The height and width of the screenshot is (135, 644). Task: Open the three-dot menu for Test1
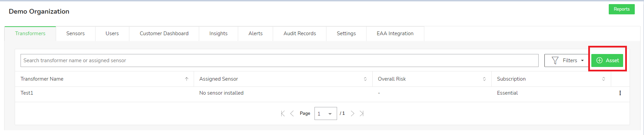[620, 93]
